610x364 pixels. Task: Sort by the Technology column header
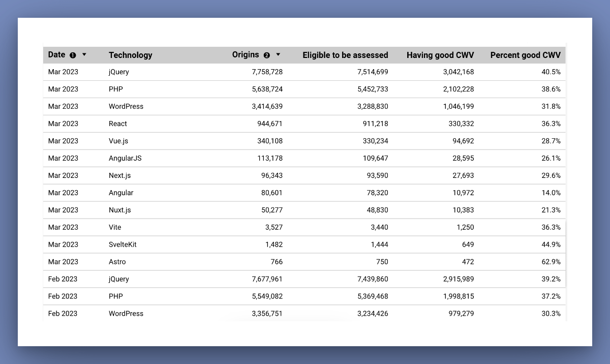tap(130, 55)
